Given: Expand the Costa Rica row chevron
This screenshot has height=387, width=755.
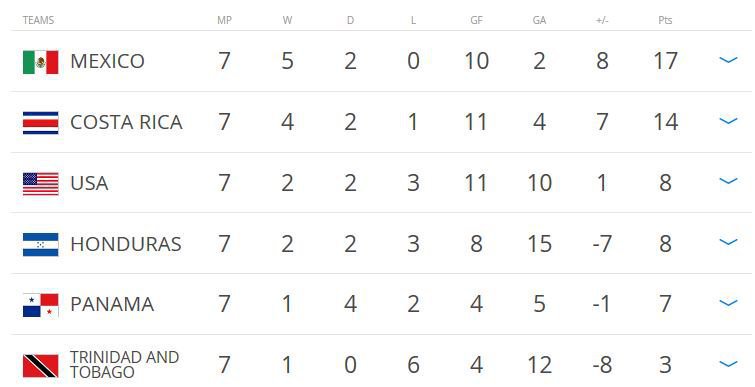Looking at the screenshot, I should tap(728, 121).
